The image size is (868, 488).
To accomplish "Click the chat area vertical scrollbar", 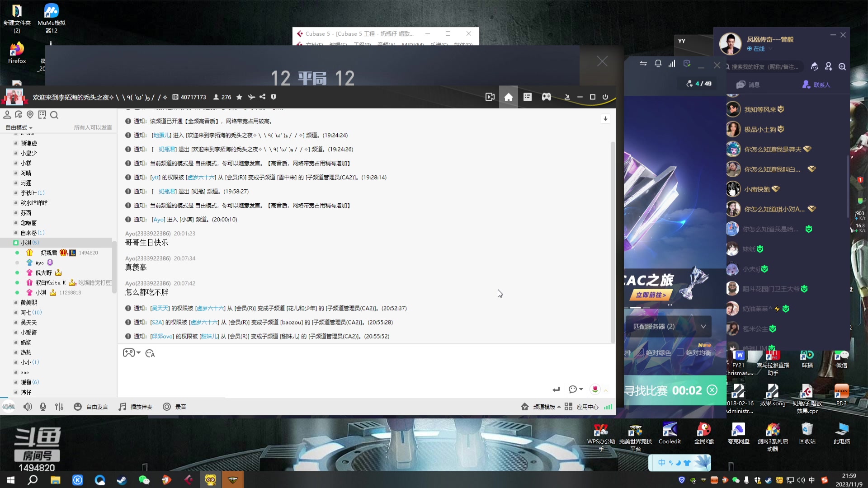I will (x=613, y=242).
